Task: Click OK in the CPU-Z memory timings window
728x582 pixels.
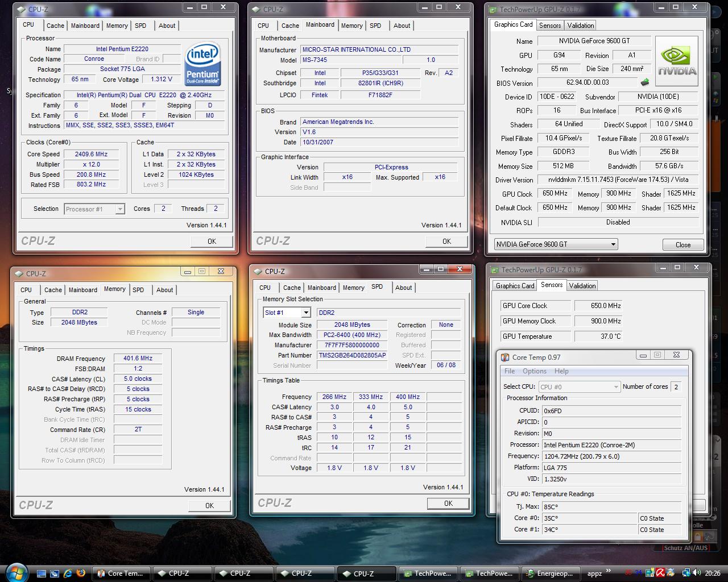Action: [209, 505]
